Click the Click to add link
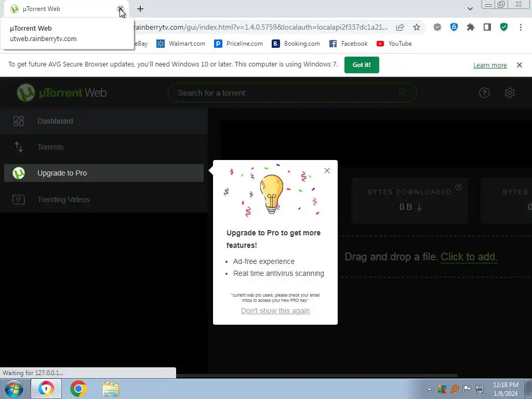Image resolution: width=532 pixels, height=399 pixels. [x=469, y=257]
